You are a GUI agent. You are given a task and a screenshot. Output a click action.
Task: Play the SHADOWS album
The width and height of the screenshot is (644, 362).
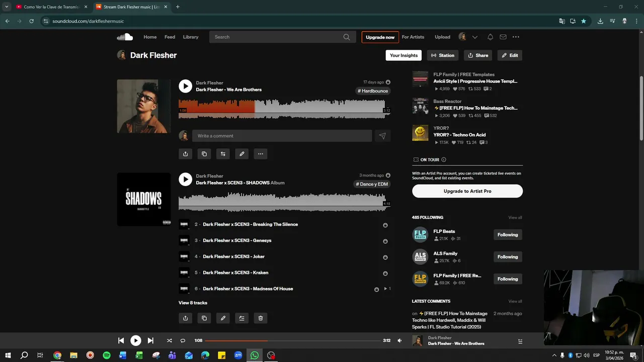click(185, 179)
